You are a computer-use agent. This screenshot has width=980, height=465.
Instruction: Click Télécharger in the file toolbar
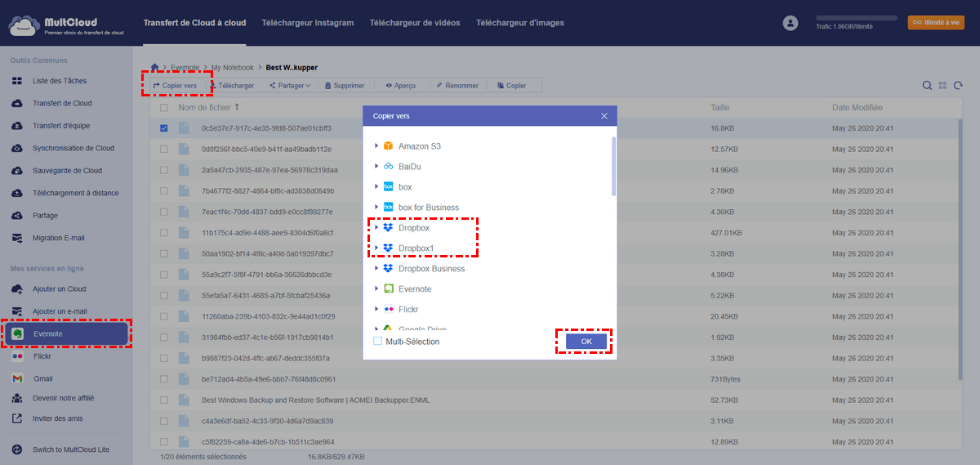click(x=231, y=85)
